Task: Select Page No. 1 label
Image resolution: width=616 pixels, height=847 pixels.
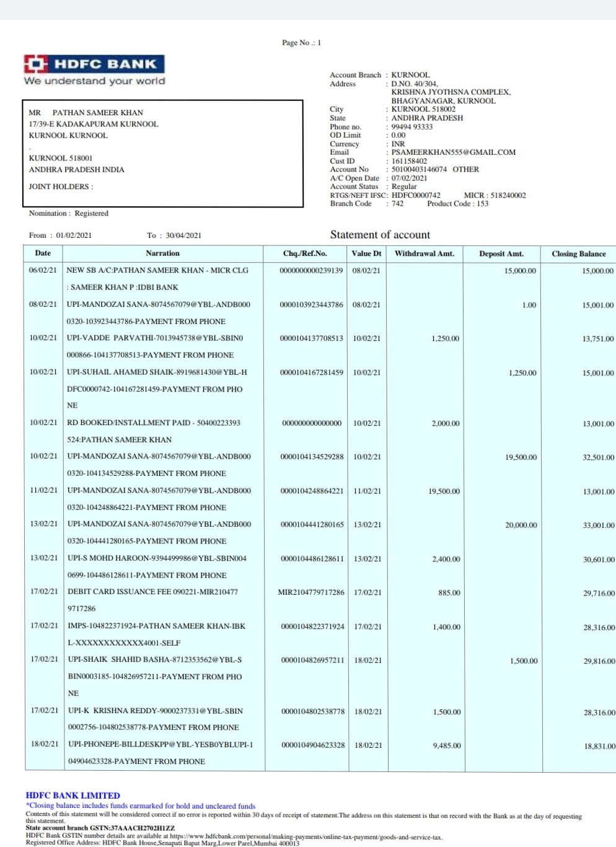Action: coord(302,43)
